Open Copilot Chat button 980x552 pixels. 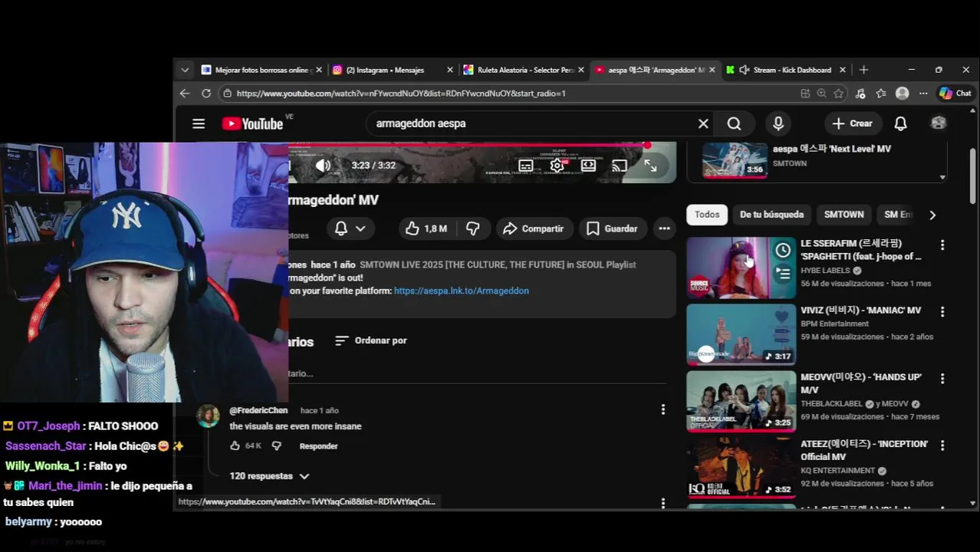[955, 94]
